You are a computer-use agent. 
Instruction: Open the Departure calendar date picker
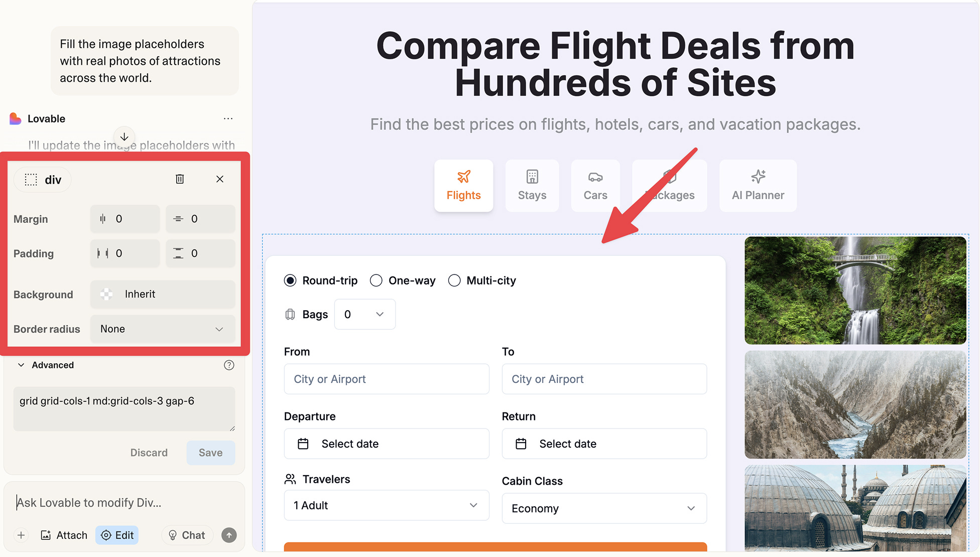coord(386,444)
